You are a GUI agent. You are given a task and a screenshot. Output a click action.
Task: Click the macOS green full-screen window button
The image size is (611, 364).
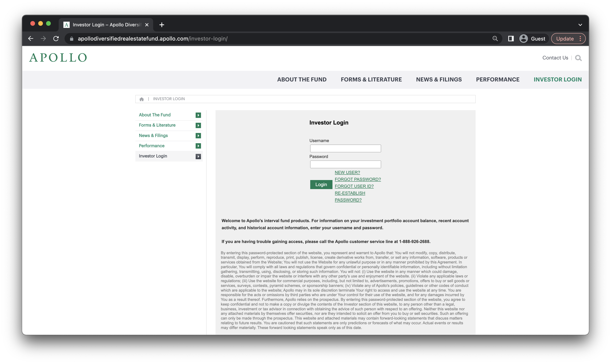[x=48, y=23]
